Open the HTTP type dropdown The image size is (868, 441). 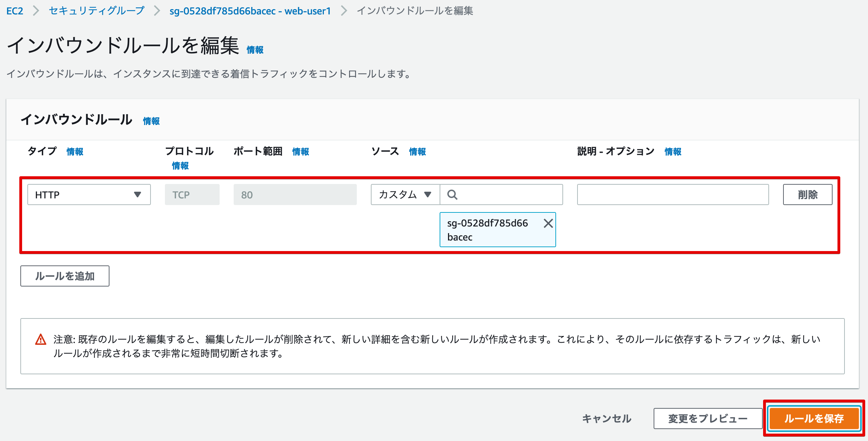89,195
